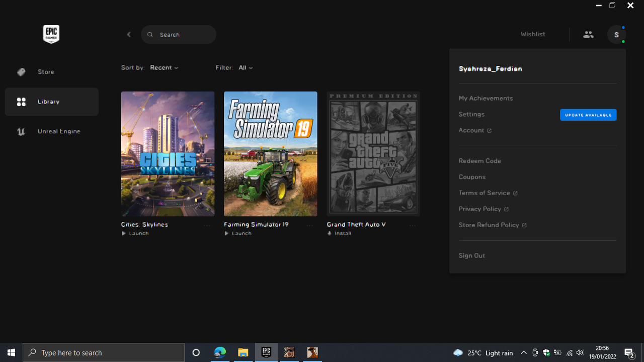Click the Epic Games logo in the sidebar

tap(51, 34)
